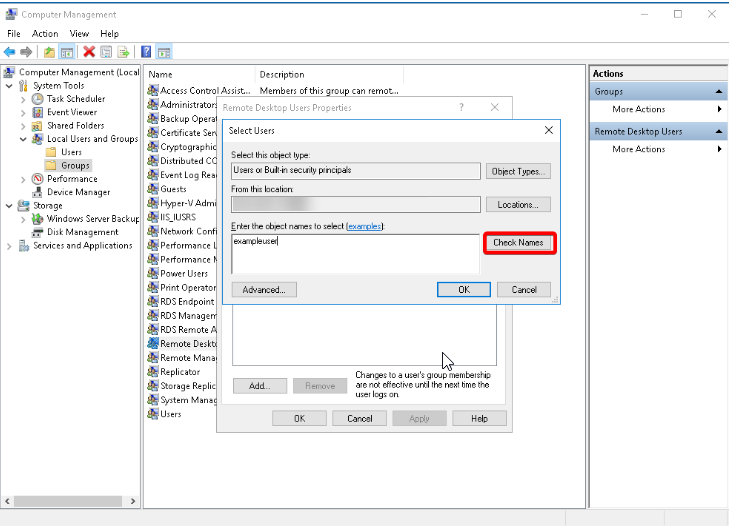
Task: Click the tree pane horizontal scrollbar right arrow
Action: (133, 501)
